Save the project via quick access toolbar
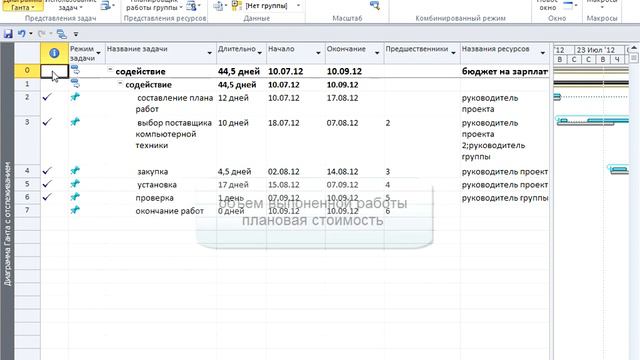The width and height of the screenshot is (640, 360). click(x=8, y=34)
